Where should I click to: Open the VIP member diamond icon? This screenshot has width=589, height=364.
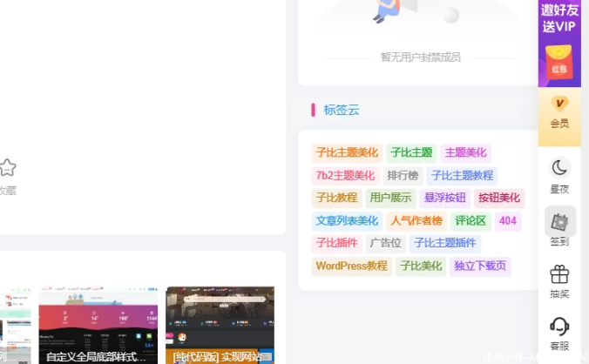tap(559, 104)
